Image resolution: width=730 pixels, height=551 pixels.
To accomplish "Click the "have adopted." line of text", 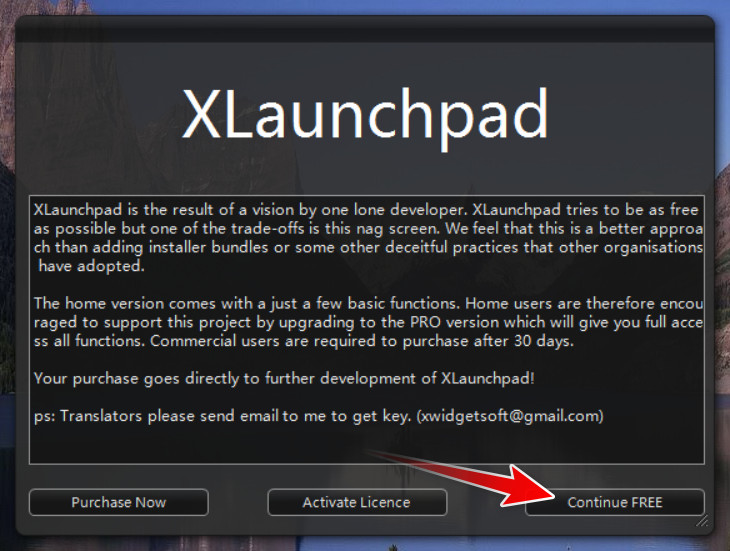I will pyautogui.click(x=91, y=266).
